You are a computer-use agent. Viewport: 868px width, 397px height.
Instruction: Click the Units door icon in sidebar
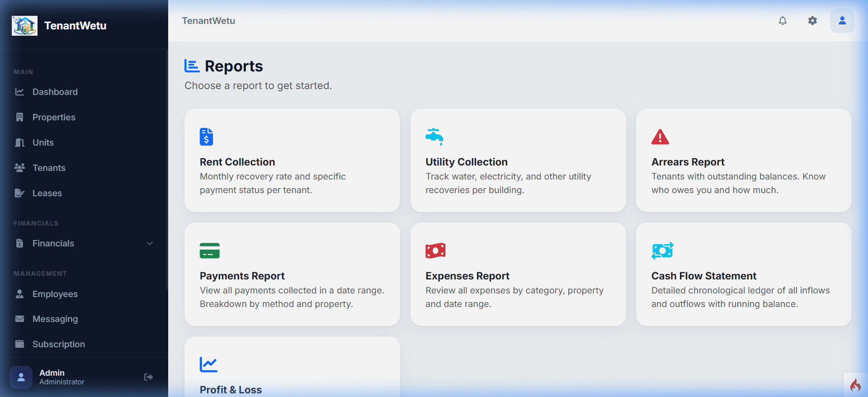tap(19, 142)
